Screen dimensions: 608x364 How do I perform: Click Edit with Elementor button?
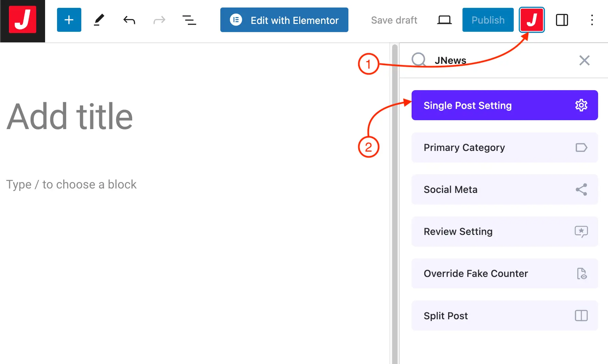pos(284,20)
